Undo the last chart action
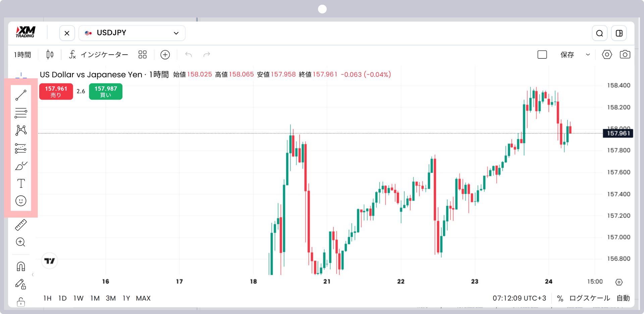 tap(189, 55)
